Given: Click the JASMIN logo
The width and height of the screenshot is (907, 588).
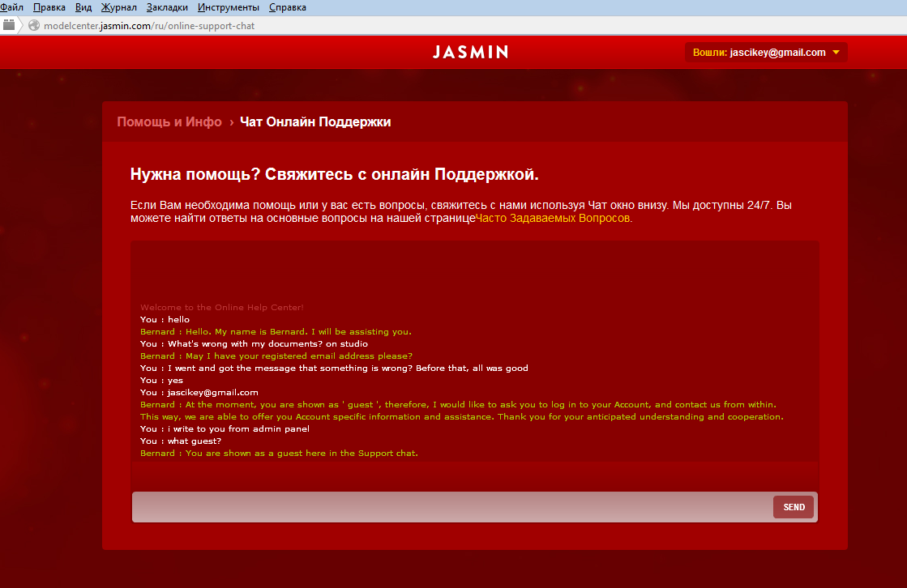Looking at the screenshot, I should coord(470,52).
